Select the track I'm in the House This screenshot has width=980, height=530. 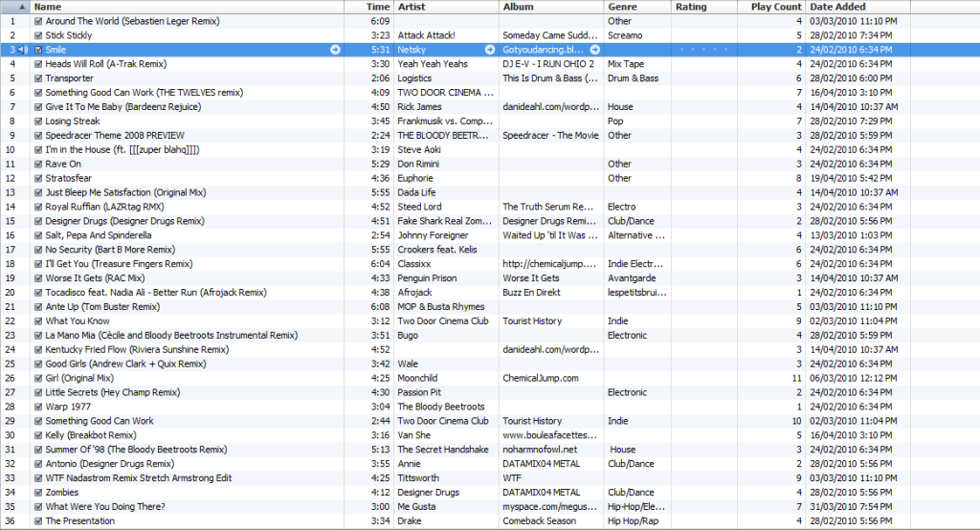(122, 150)
